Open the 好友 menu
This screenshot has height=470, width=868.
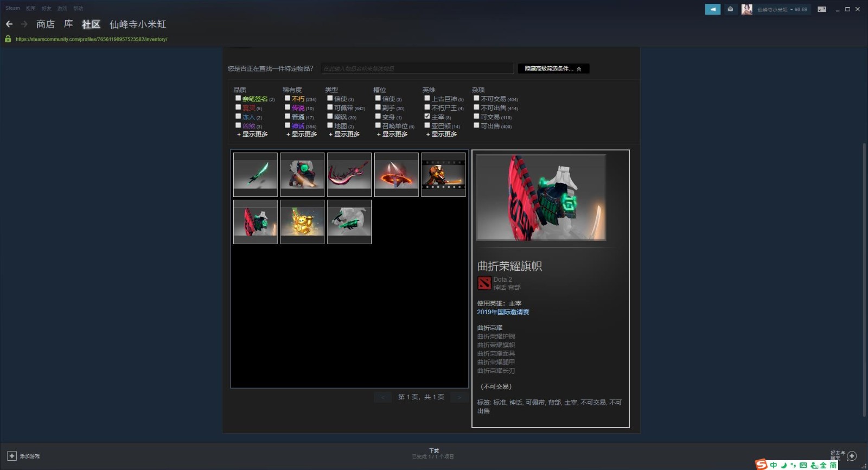[x=47, y=8]
